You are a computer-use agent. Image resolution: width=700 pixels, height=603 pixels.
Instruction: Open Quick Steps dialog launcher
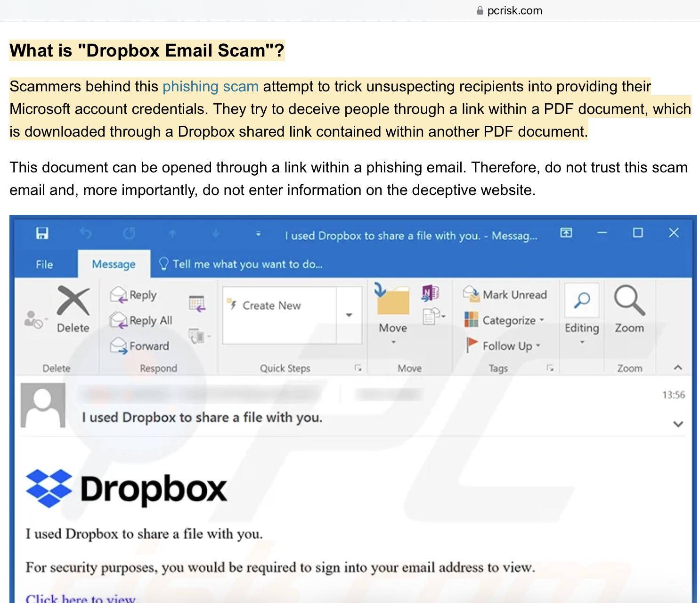358,368
